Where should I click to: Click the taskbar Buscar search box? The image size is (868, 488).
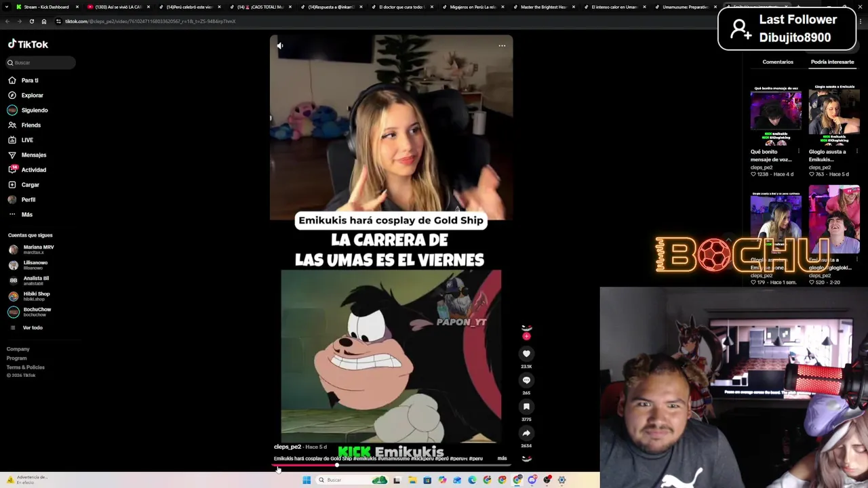point(351,480)
